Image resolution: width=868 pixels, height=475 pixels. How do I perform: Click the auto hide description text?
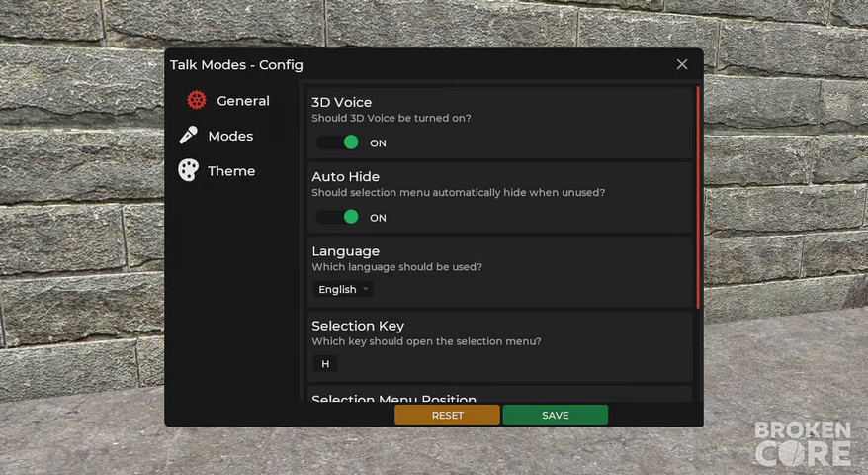[x=459, y=192]
